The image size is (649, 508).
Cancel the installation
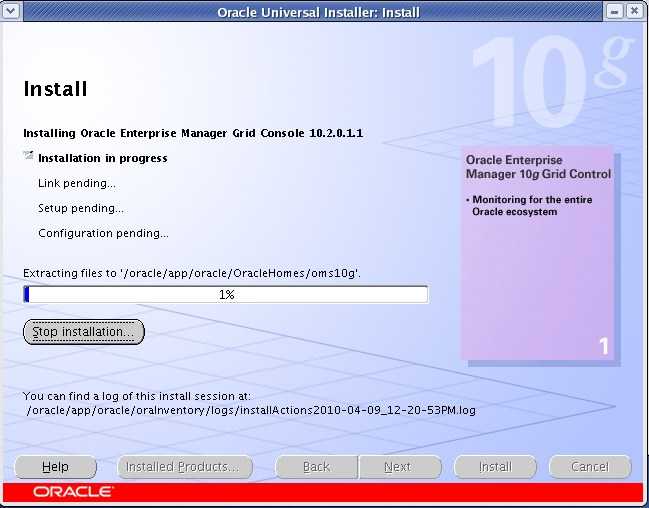tap(590, 467)
